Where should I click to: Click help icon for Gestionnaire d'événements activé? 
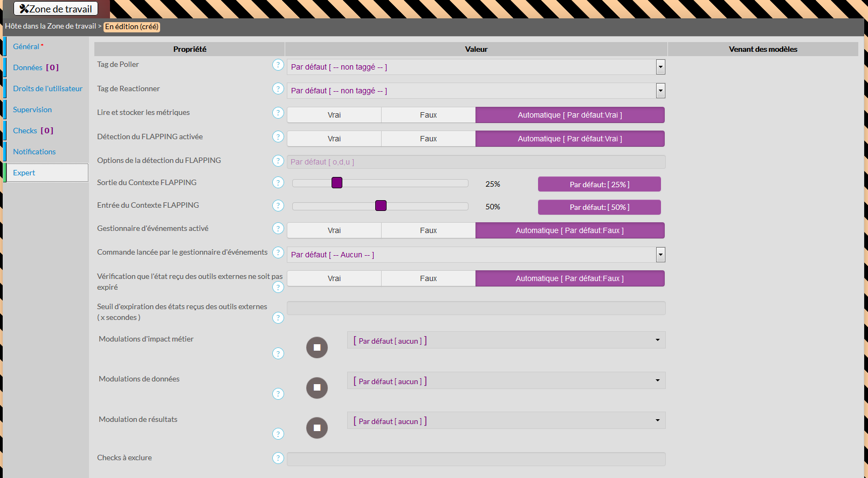coord(278,229)
